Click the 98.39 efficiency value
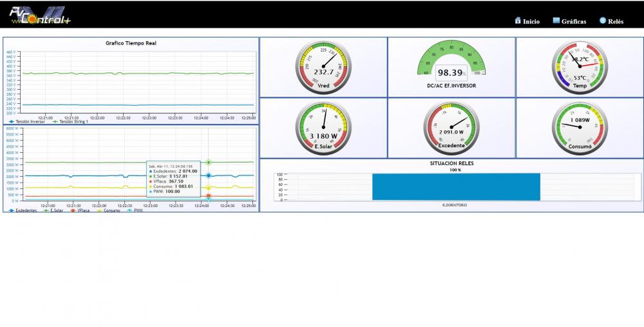Screen dimensions: 644x327 451,74
